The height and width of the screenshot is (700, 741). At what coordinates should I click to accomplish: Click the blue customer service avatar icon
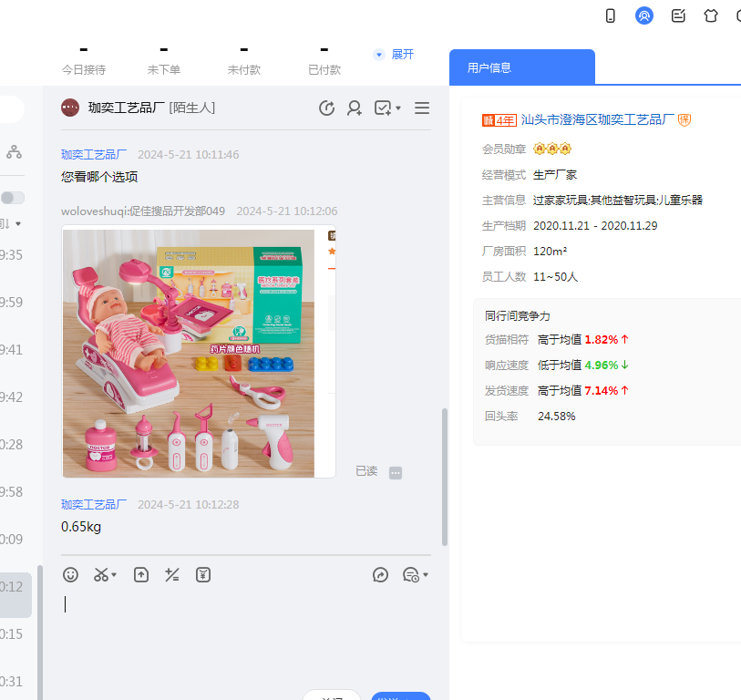(644, 15)
